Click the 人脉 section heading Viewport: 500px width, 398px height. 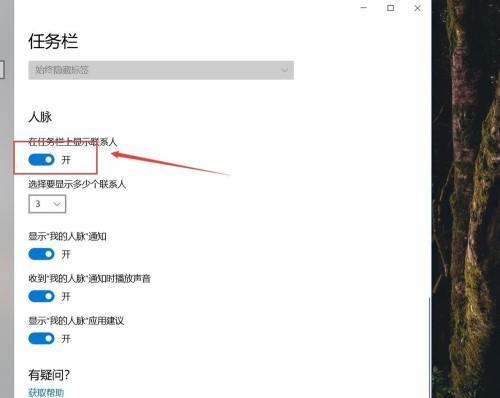pyautogui.click(x=40, y=117)
